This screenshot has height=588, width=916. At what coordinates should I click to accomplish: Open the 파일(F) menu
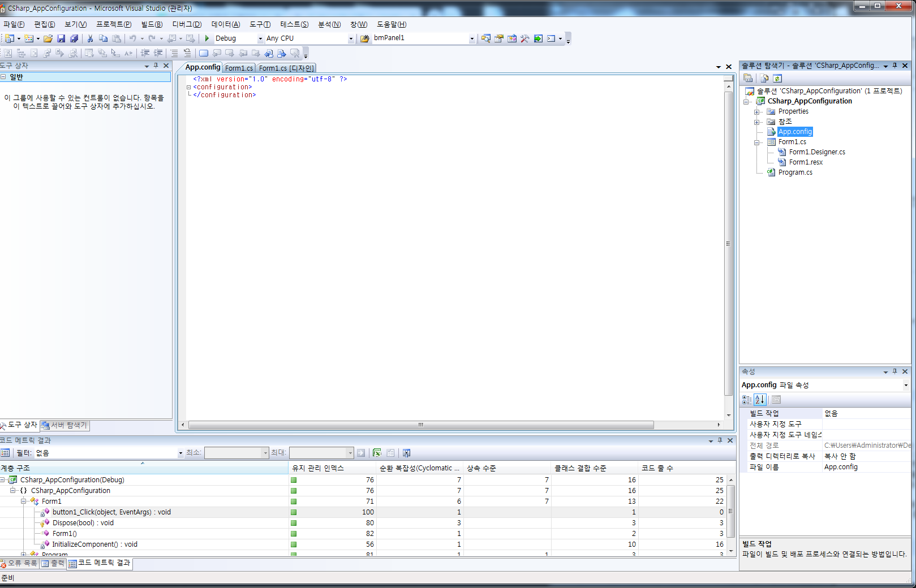pyautogui.click(x=14, y=24)
